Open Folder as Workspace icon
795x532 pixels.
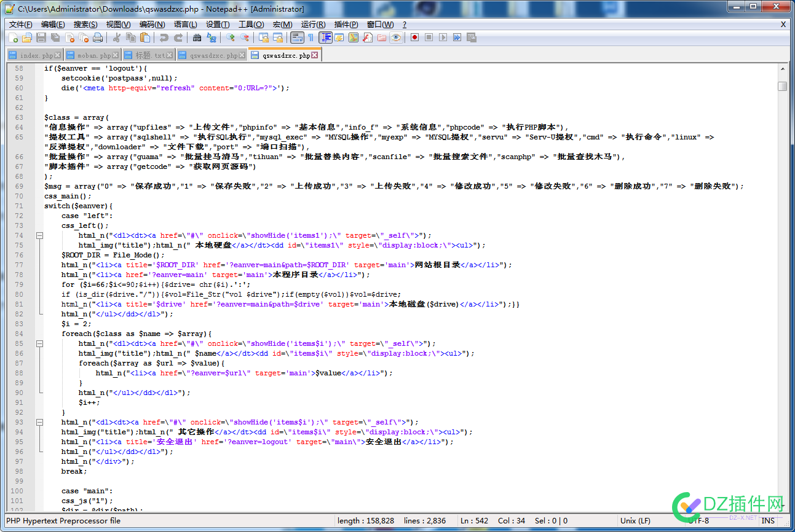pos(382,37)
